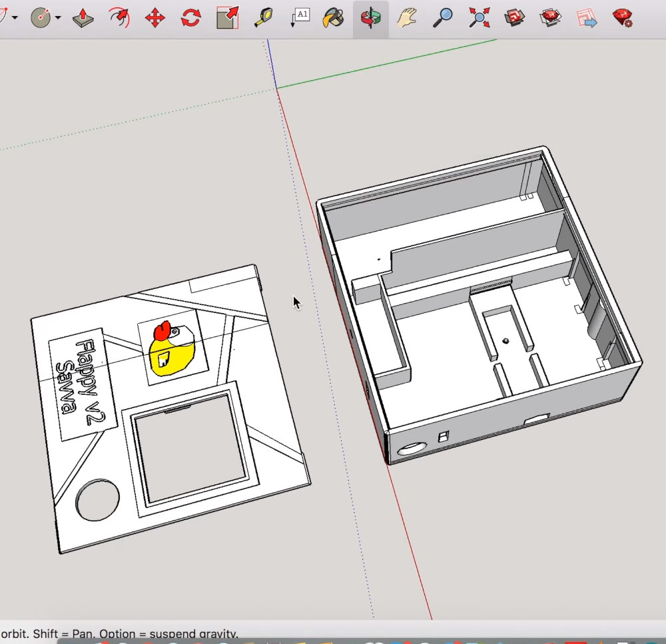Select the Push/Pull tool
This screenshot has width=666, height=644.
(83, 18)
